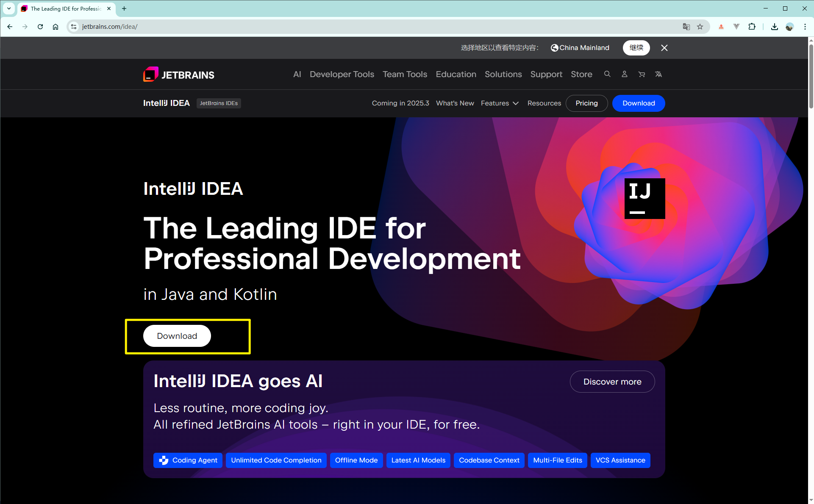Translate the page from the address bar icon
The width and height of the screenshot is (814, 504).
tap(686, 26)
